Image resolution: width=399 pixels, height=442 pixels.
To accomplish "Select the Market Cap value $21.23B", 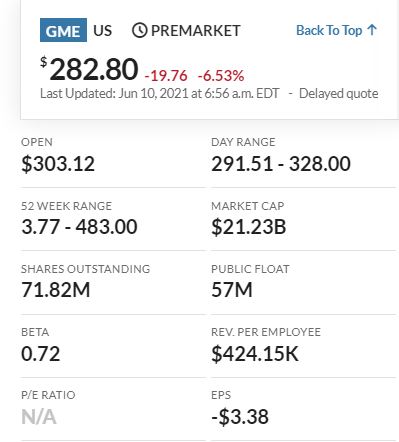I will [249, 227].
